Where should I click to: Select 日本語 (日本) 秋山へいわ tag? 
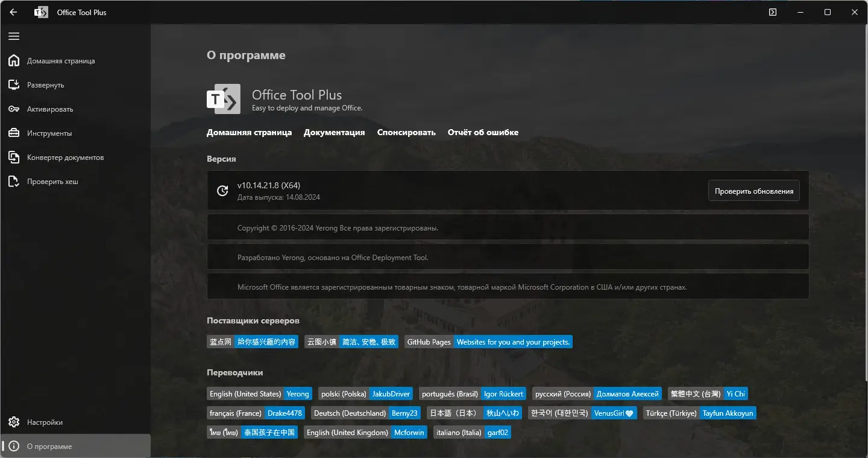[x=474, y=413]
